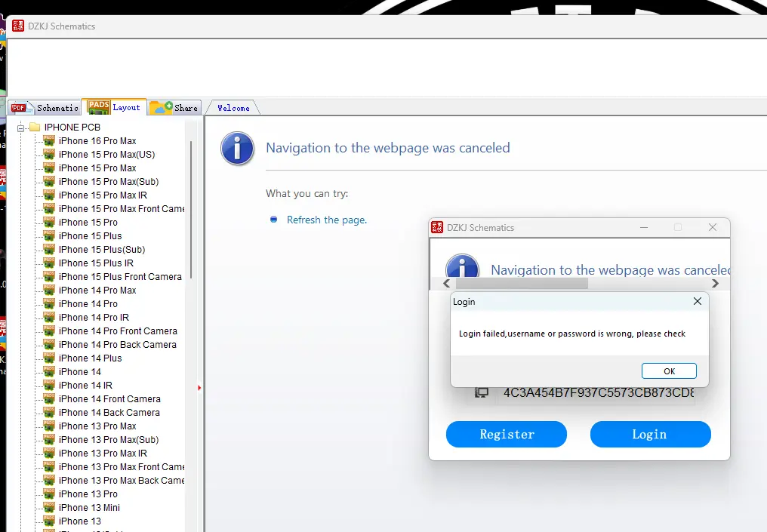Open iPhone 13 Pro Max Back Camera entry
This screenshot has width=767, height=532.
tap(122, 481)
